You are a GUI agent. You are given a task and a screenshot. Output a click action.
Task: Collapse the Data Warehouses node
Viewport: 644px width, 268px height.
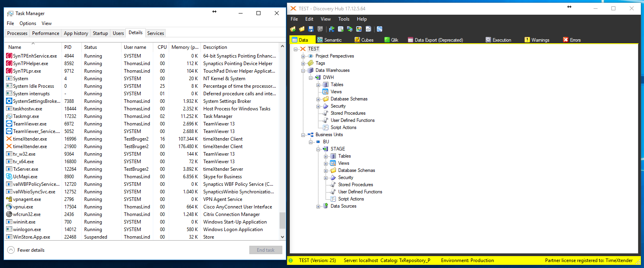[x=303, y=71]
